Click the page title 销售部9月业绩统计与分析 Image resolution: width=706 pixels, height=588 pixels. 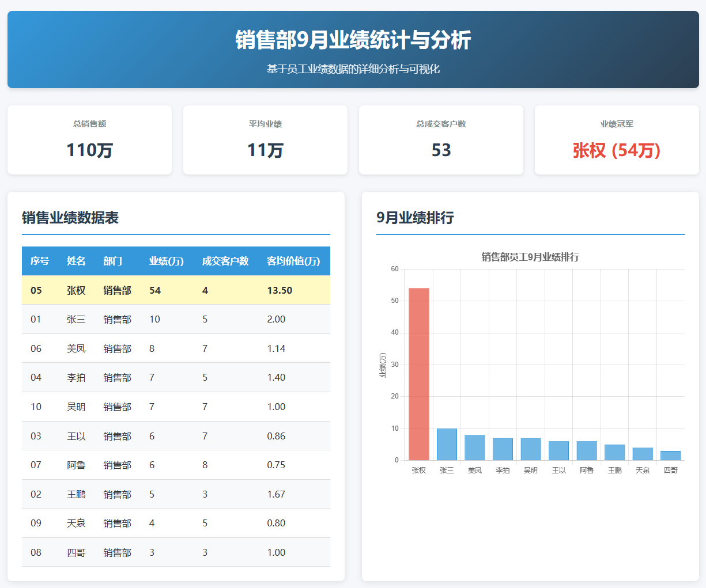click(353, 40)
